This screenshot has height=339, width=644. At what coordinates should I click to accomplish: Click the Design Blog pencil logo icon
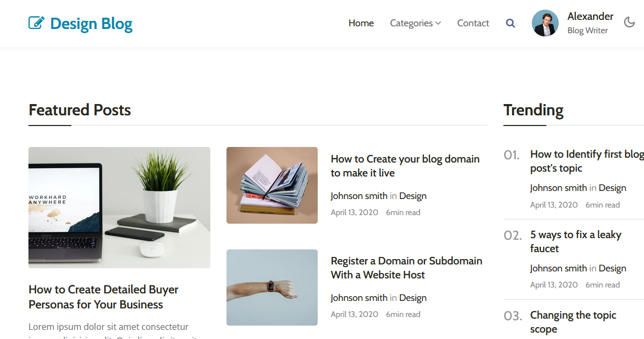click(36, 23)
